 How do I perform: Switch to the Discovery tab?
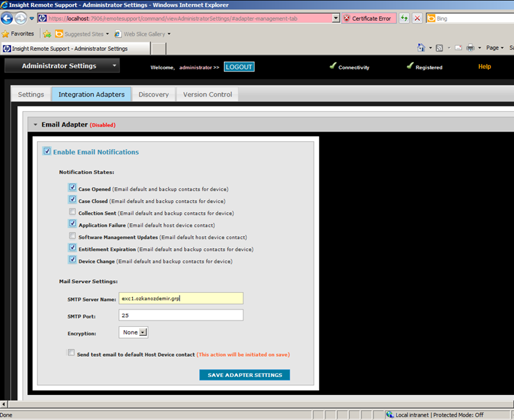coord(153,95)
